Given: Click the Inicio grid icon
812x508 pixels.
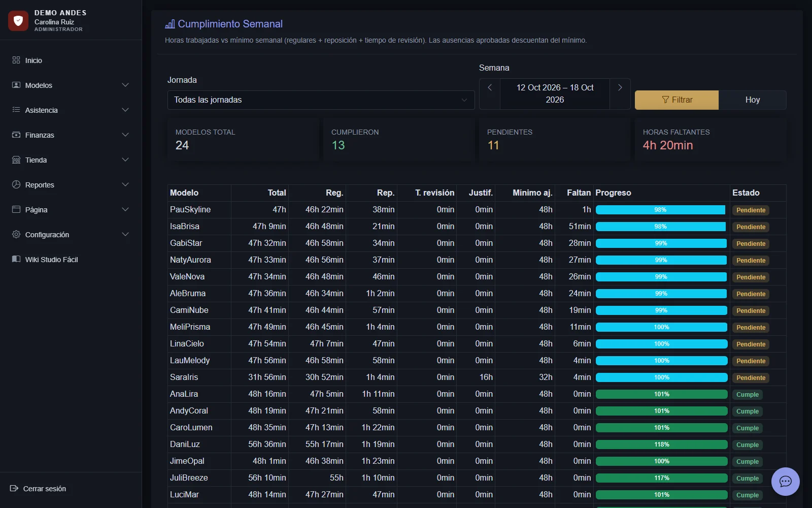Looking at the screenshot, I should pyautogui.click(x=16, y=60).
